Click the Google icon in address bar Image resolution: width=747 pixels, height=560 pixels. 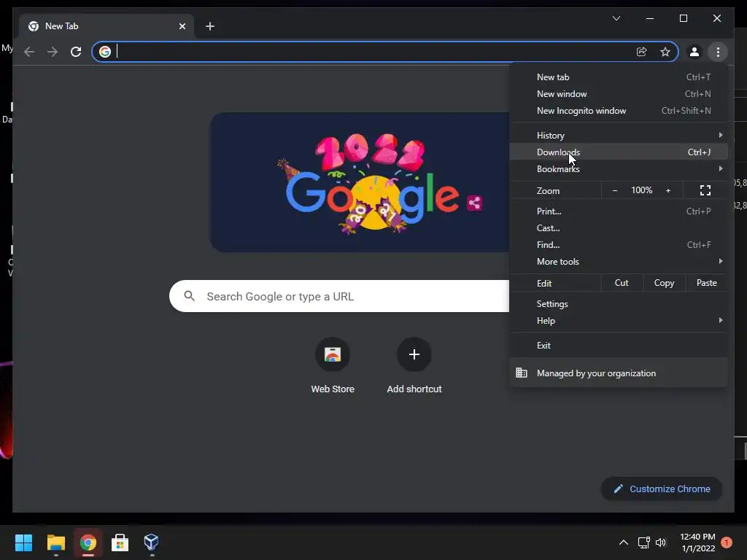click(x=105, y=52)
